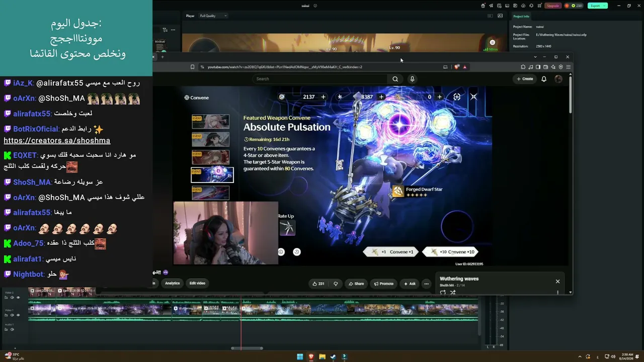
Task: Click the playlist loop icon
Action: click(x=443, y=292)
